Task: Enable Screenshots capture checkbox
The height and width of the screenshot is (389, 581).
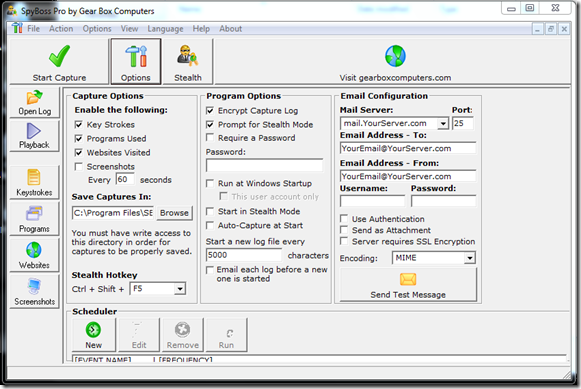Action: [x=79, y=167]
